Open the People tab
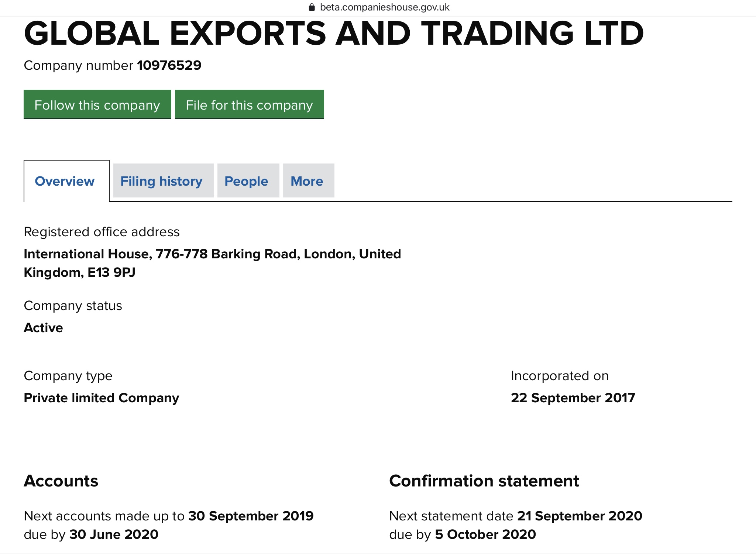Screen dimensions: 756x554 click(246, 181)
